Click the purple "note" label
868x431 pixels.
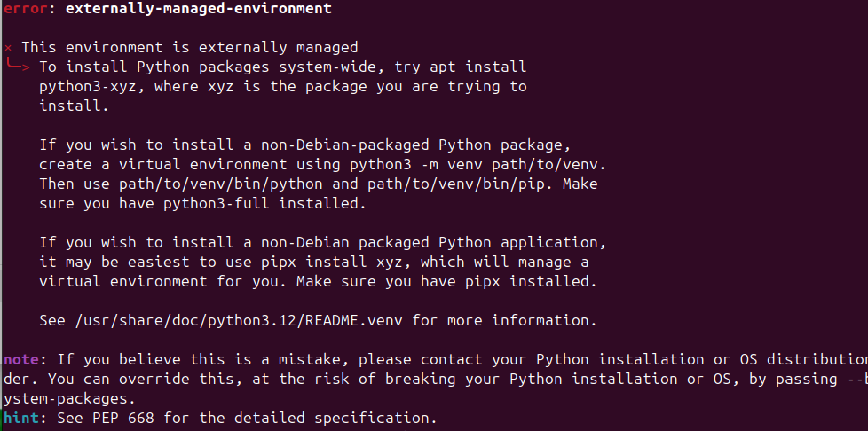[x=20, y=359]
